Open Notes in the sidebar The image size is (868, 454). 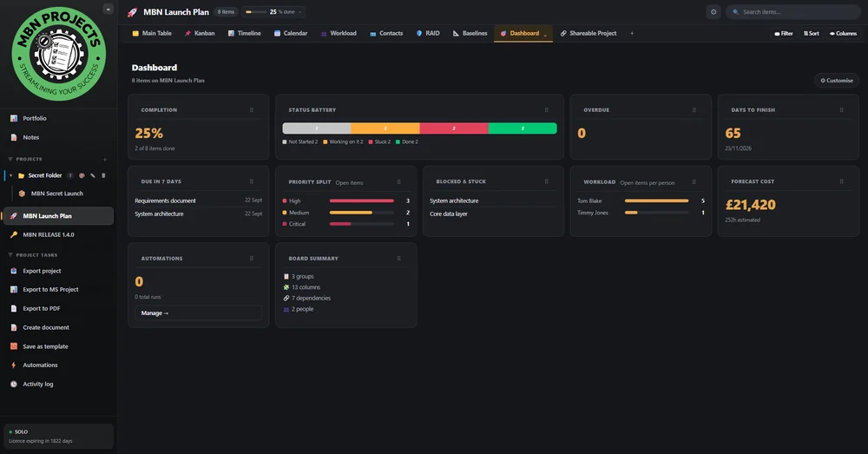(30, 137)
